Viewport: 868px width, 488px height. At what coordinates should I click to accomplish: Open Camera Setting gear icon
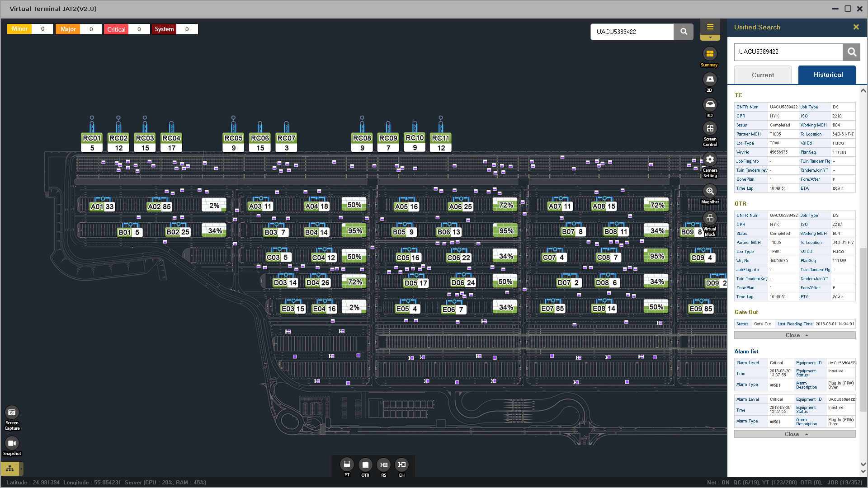[710, 160]
